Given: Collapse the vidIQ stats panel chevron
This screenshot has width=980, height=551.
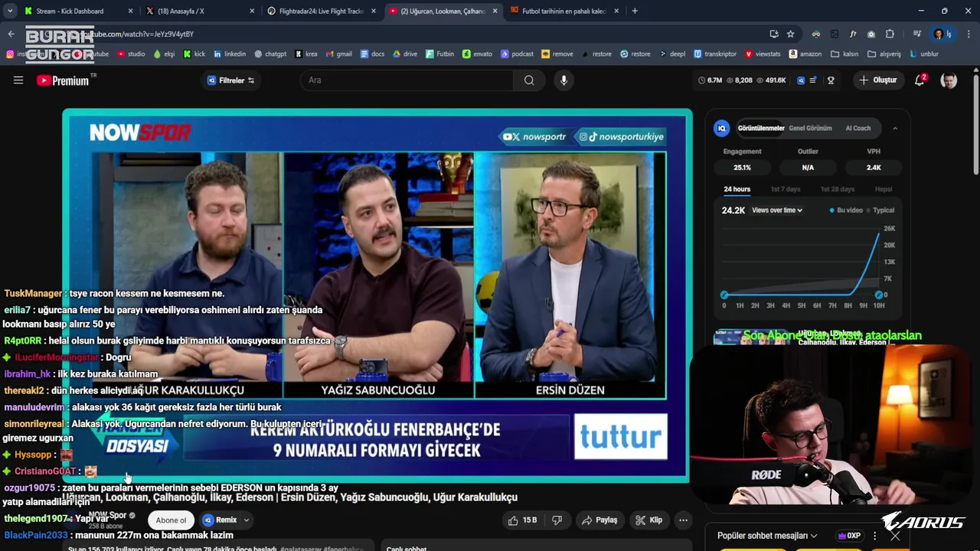Looking at the screenshot, I should click(895, 129).
